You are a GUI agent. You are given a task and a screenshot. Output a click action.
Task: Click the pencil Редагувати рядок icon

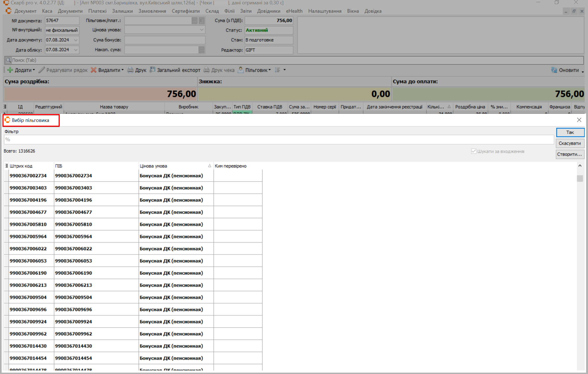[42, 70]
